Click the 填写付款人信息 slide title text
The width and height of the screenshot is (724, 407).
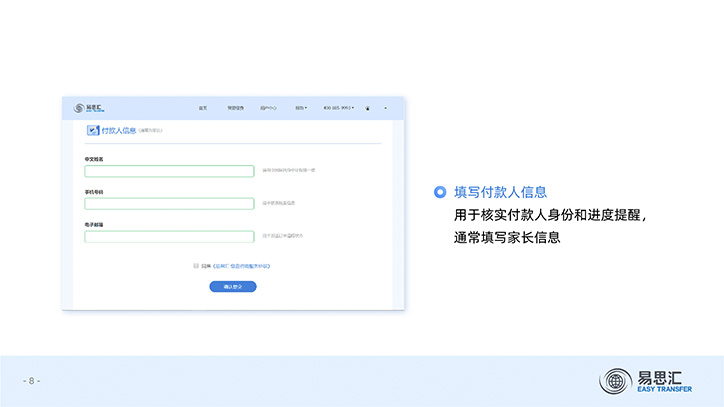500,192
